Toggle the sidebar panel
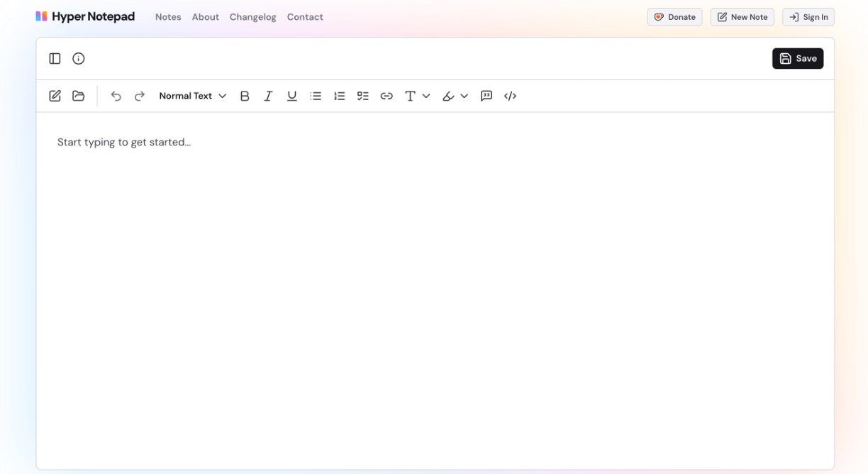Screen dimensions: 868x474 coord(55,58)
